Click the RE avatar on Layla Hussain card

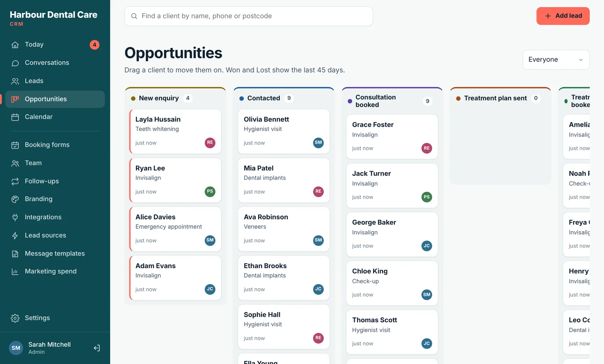pyautogui.click(x=210, y=143)
